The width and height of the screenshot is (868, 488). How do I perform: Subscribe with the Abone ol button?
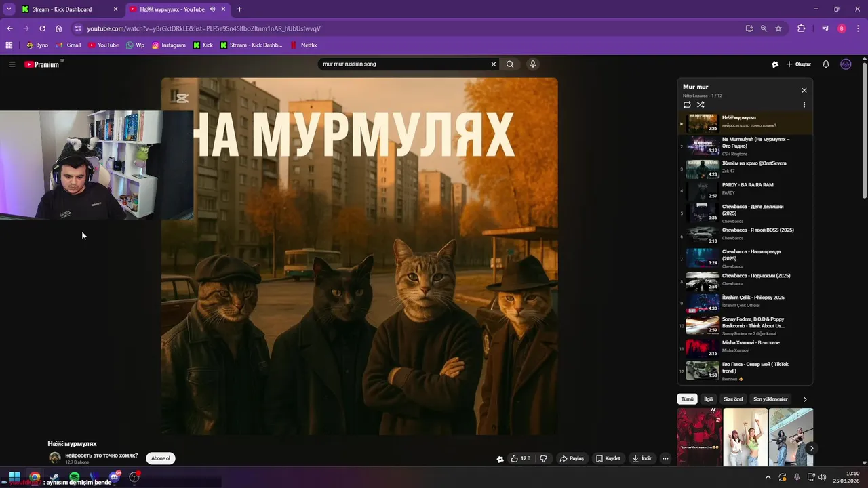click(161, 458)
